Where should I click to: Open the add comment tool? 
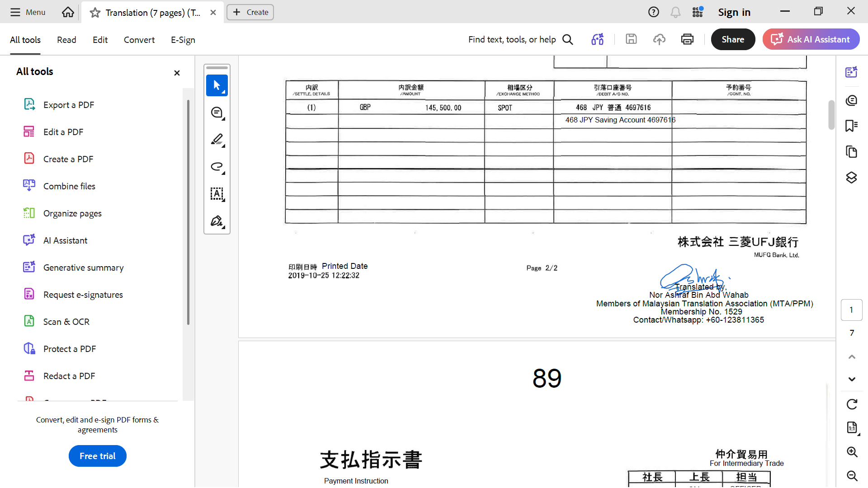coord(217,113)
